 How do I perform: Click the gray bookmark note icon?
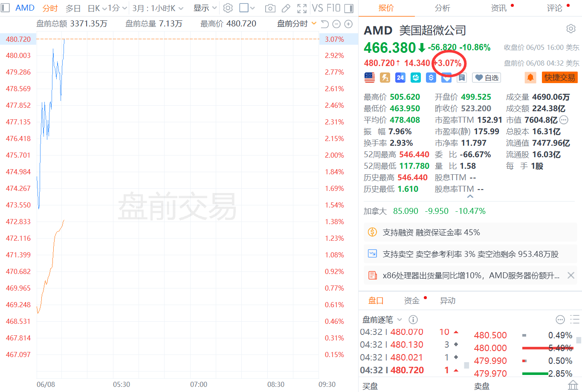462,78
